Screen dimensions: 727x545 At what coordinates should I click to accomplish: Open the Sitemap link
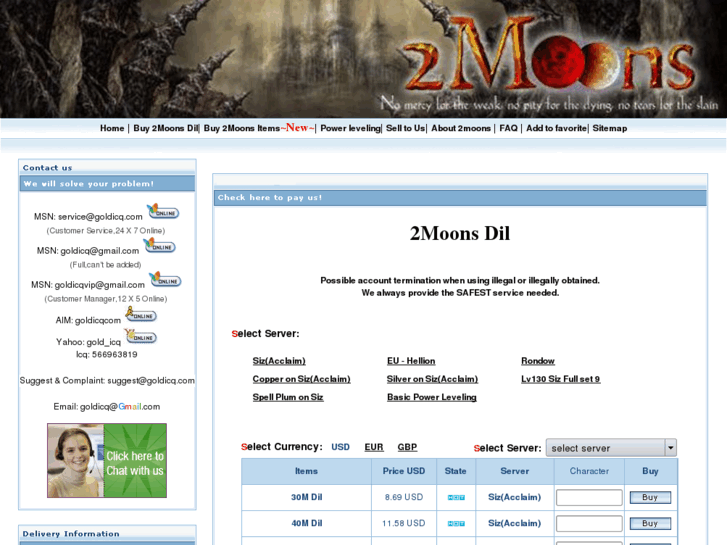[610, 128]
